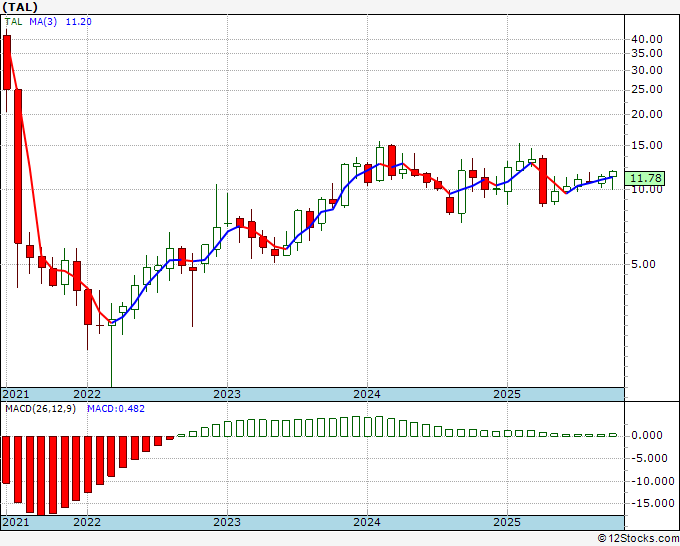Click the (TAL) chart title
The height and width of the screenshot is (546, 680).
coord(20,7)
